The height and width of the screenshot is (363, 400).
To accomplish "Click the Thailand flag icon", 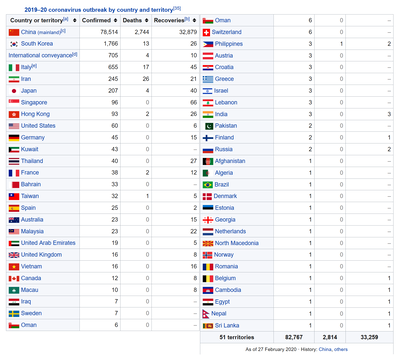I will (x=14, y=161).
